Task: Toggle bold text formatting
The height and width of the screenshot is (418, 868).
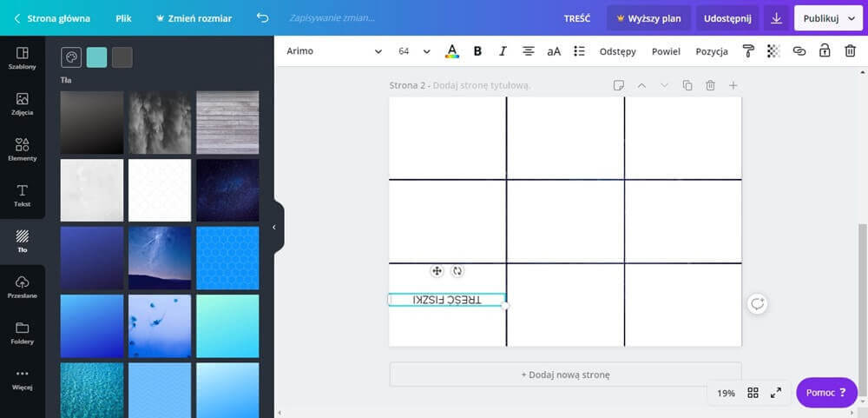Action: pos(477,51)
